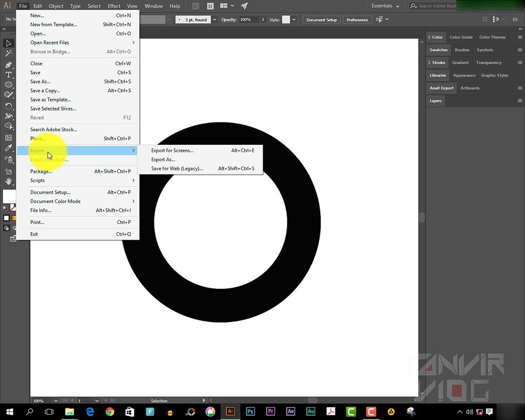Select the Magic Wand tool
This screenshot has height=420, width=525.
8,53
